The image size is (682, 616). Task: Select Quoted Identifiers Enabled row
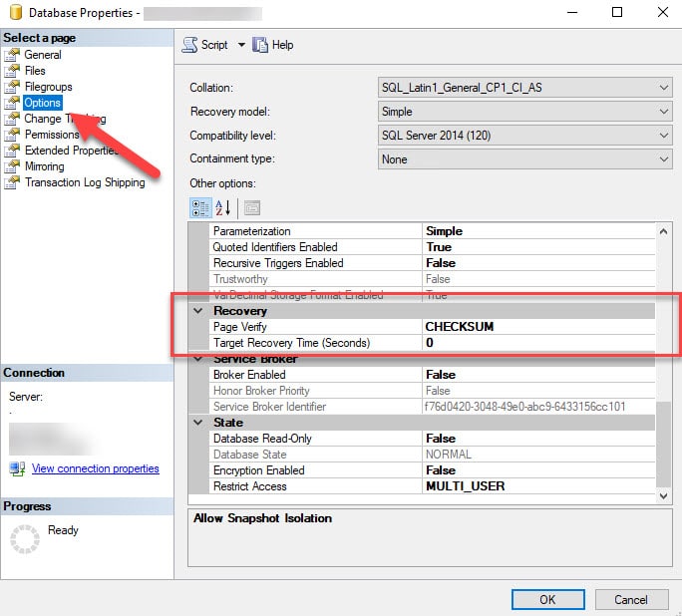pos(432,247)
